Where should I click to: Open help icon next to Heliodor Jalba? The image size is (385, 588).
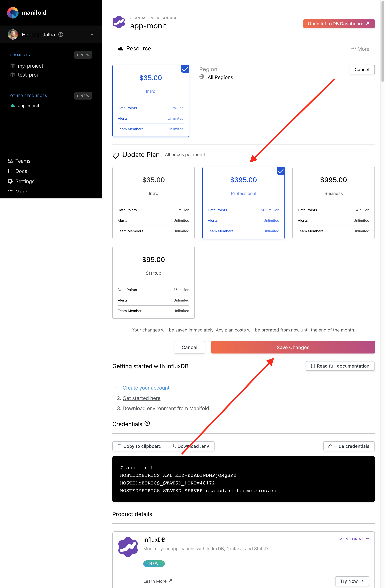point(61,34)
